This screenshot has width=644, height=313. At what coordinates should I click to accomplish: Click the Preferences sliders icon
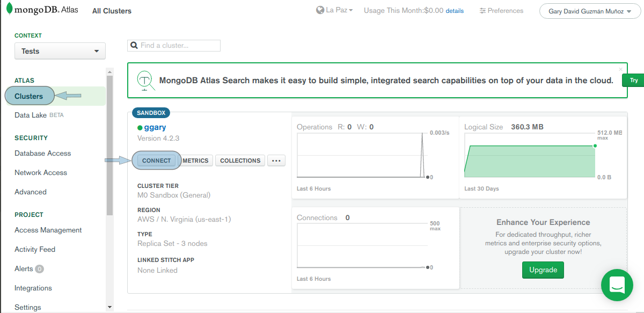pos(482,11)
